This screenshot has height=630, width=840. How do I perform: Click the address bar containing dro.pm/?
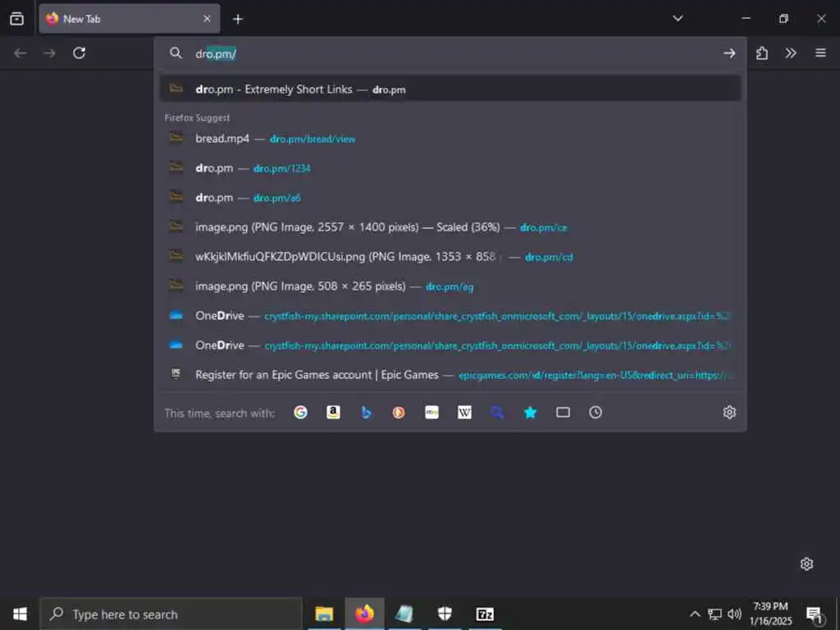click(x=450, y=53)
